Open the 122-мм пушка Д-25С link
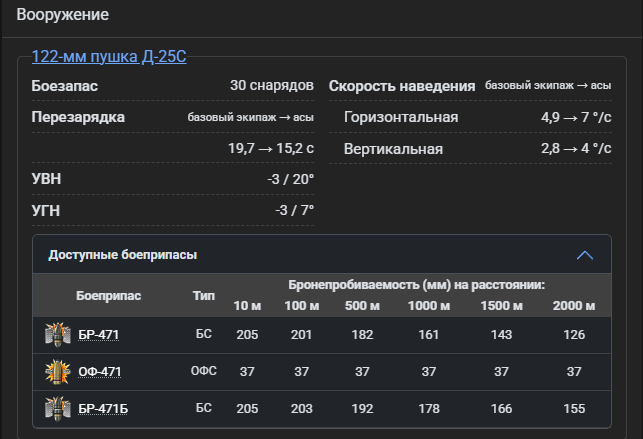The height and width of the screenshot is (439, 643). (x=109, y=57)
